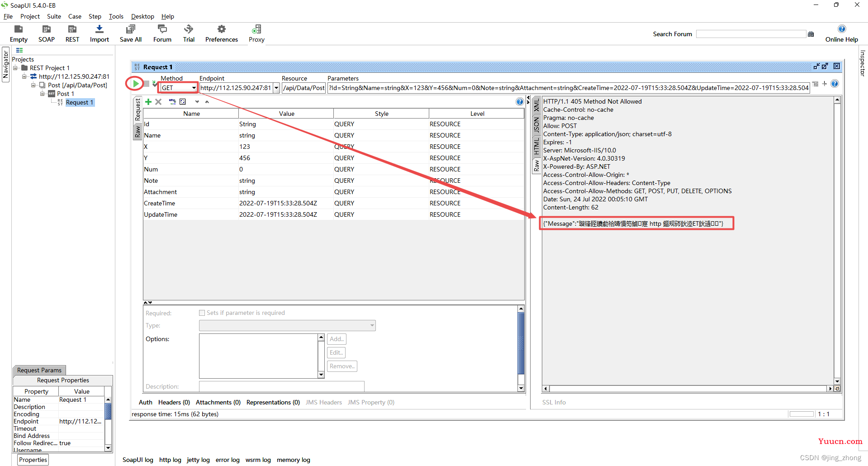The width and height of the screenshot is (868, 466).
Task: Open the SoapUI log tab
Action: pos(138,460)
